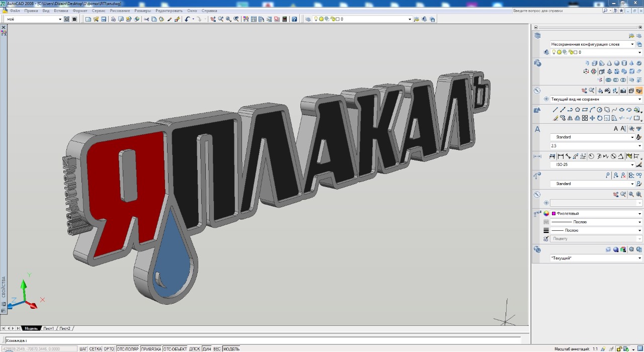Create a 3D Cone solid

609,63
